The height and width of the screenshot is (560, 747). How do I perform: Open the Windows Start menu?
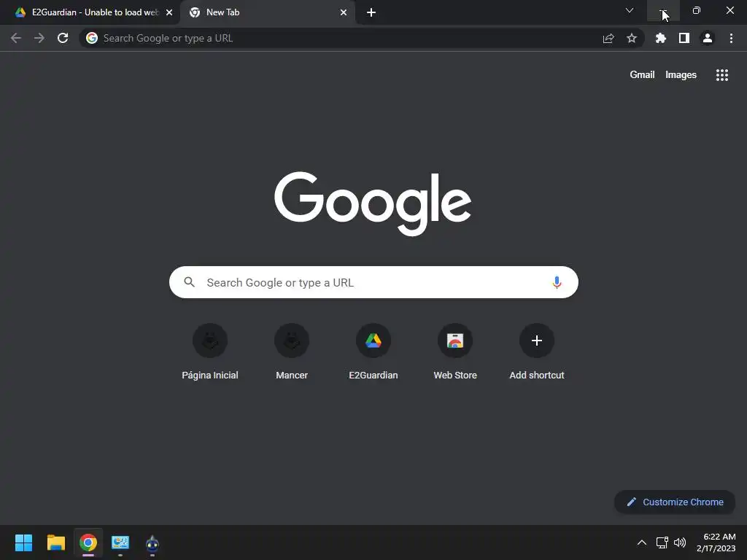click(x=23, y=542)
